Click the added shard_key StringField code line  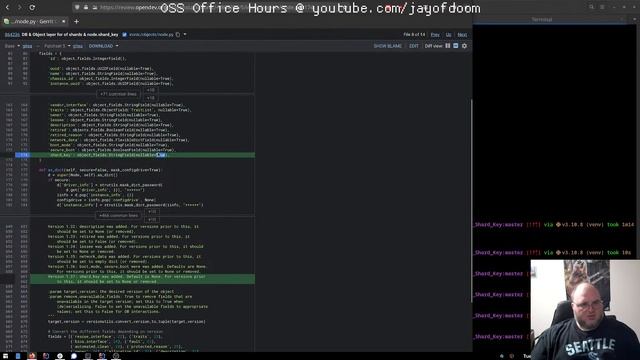tap(143, 155)
